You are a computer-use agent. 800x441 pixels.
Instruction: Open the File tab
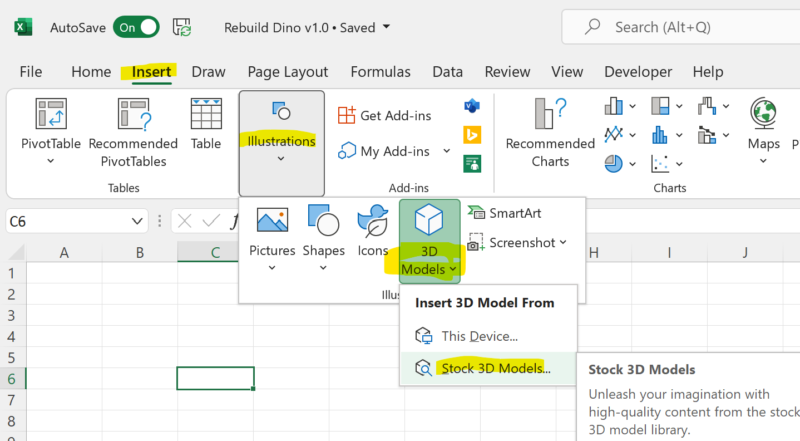[x=31, y=72]
